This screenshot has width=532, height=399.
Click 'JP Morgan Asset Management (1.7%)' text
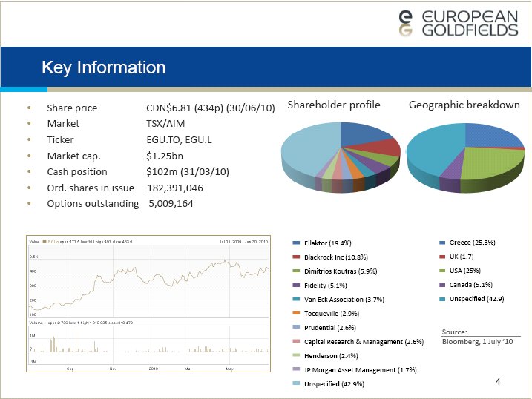pos(361,370)
